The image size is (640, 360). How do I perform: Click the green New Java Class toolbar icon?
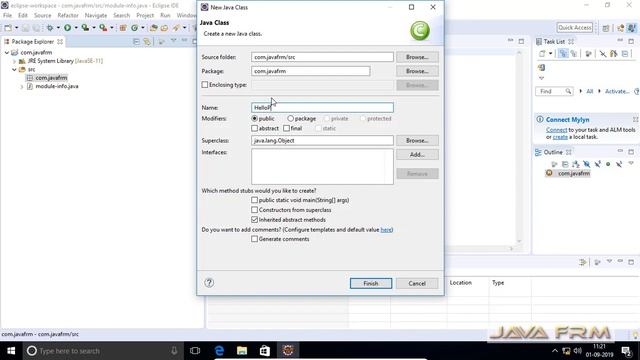coord(134,28)
